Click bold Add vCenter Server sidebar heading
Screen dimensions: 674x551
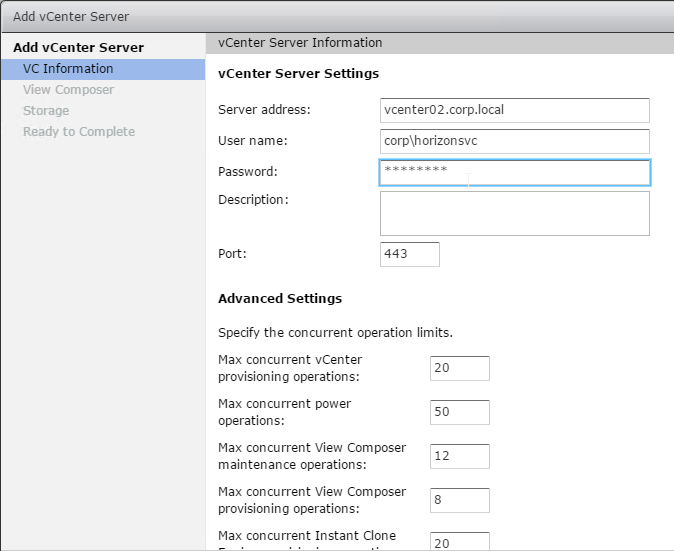78,48
